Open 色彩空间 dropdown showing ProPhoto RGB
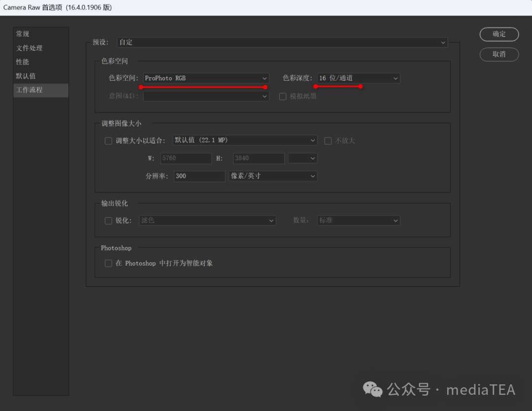 (x=206, y=78)
